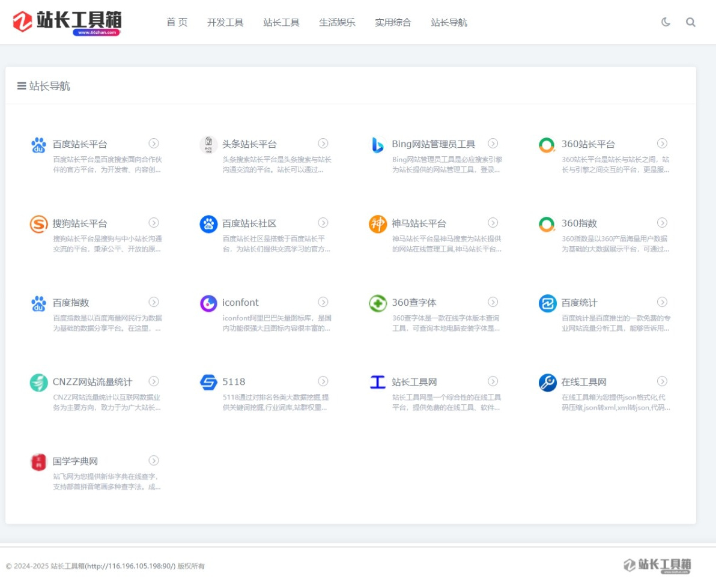The width and height of the screenshot is (716, 588).
Task: Click the blue 百度站长社区 icon
Action: [x=208, y=224]
